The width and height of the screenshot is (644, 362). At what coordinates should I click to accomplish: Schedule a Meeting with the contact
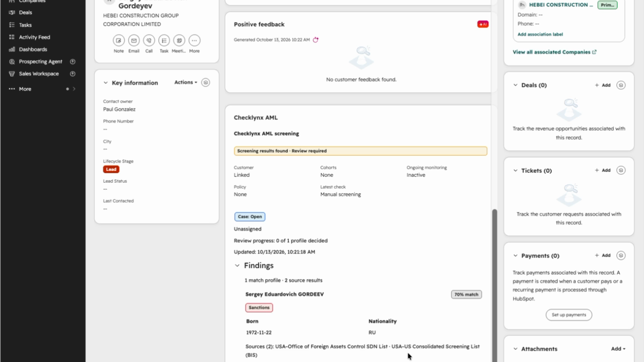[179, 40]
